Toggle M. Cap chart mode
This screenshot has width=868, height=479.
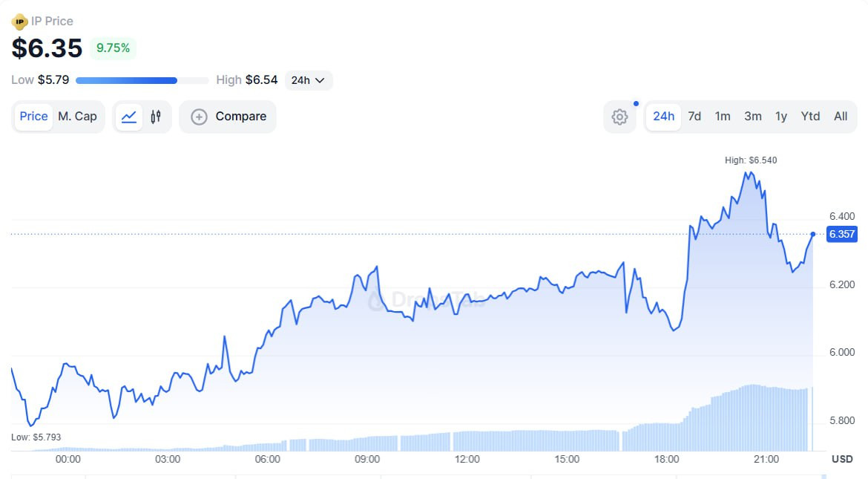tap(77, 117)
